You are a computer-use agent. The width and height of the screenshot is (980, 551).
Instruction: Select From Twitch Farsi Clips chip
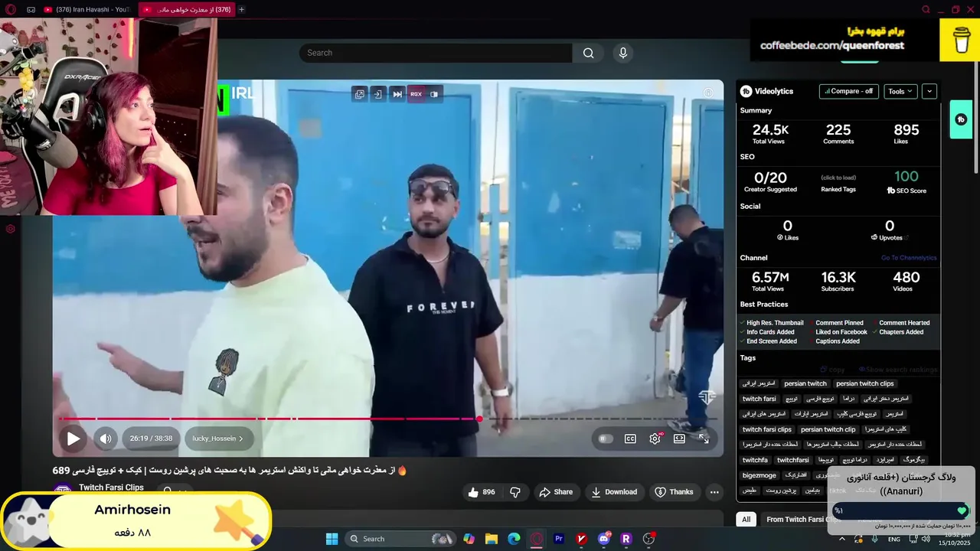coord(803,520)
